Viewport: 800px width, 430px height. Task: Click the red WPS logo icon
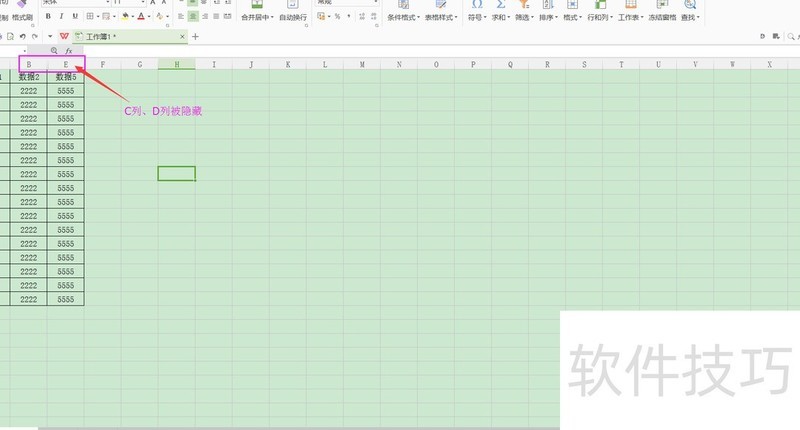64,36
